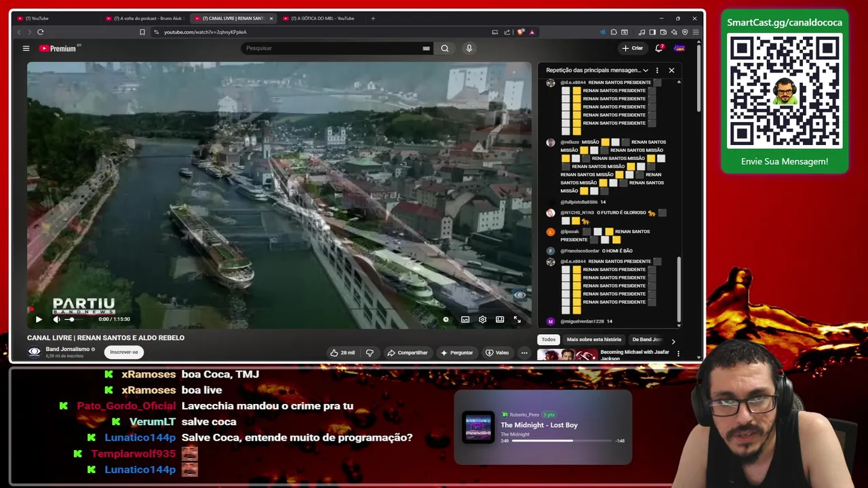Toggle the autoplay switch in player
The width and height of the screenshot is (868, 488).
[x=446, y=319]
